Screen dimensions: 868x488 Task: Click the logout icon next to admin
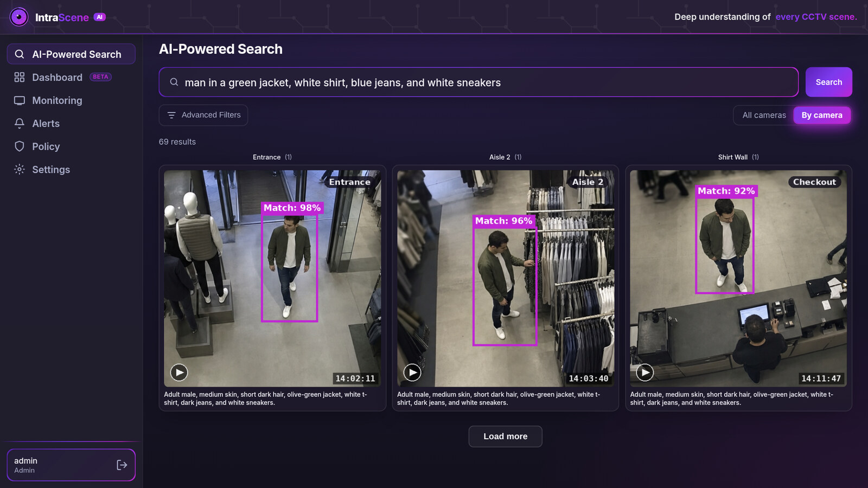[x=122, y=465]
